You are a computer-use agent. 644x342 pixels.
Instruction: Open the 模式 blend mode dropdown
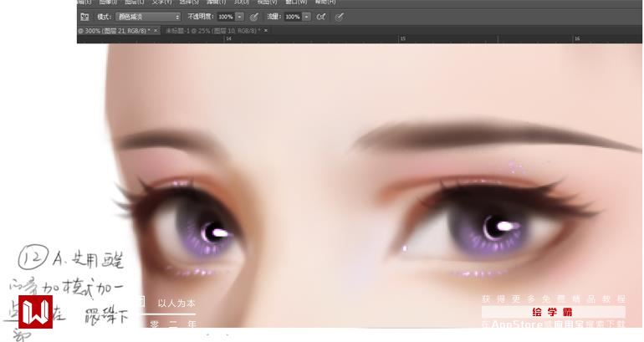(x=148, y=17)
